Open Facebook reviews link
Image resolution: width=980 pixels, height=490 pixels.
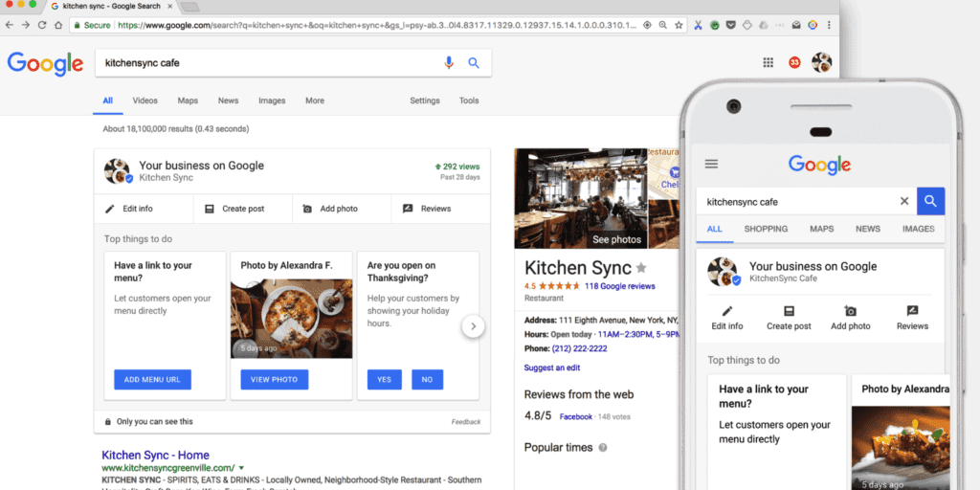pyautogui.click(x=575, y=417)
